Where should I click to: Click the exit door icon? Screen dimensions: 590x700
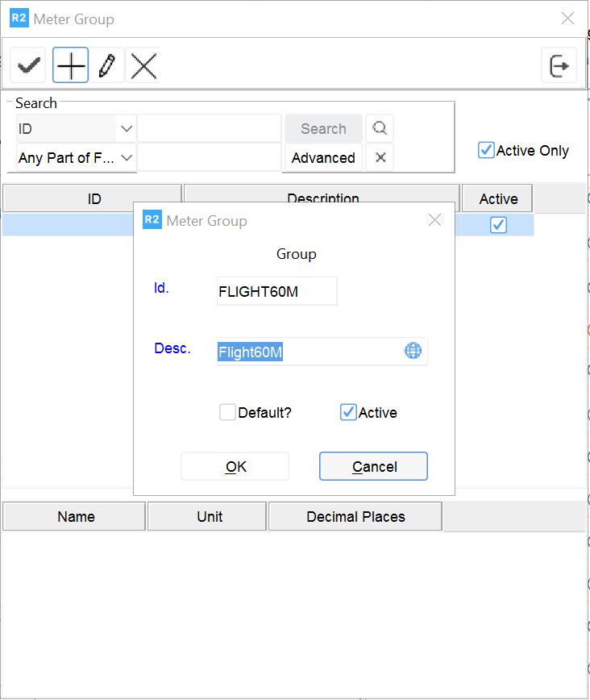559,66
